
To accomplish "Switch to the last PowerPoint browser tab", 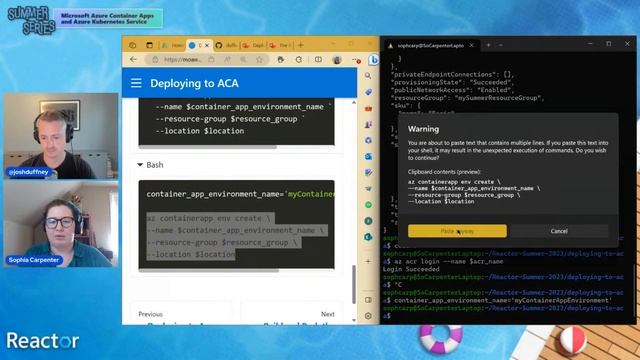I will point(280,45).
